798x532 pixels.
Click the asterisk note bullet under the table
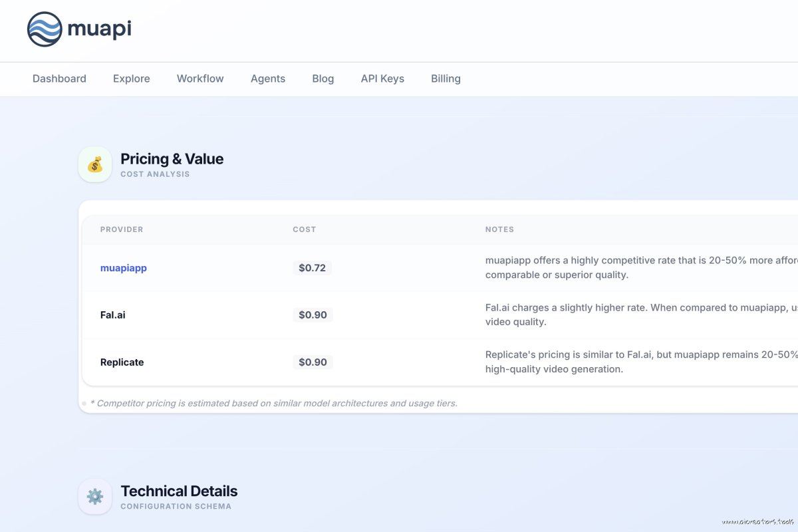pos(84,403)
